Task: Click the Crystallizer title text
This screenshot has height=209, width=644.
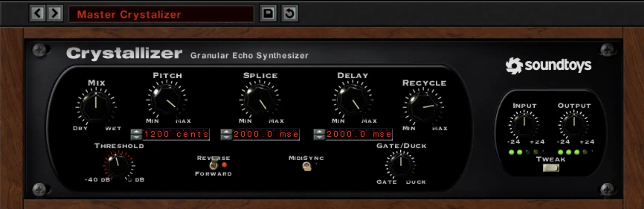Action: click(124, 54)
